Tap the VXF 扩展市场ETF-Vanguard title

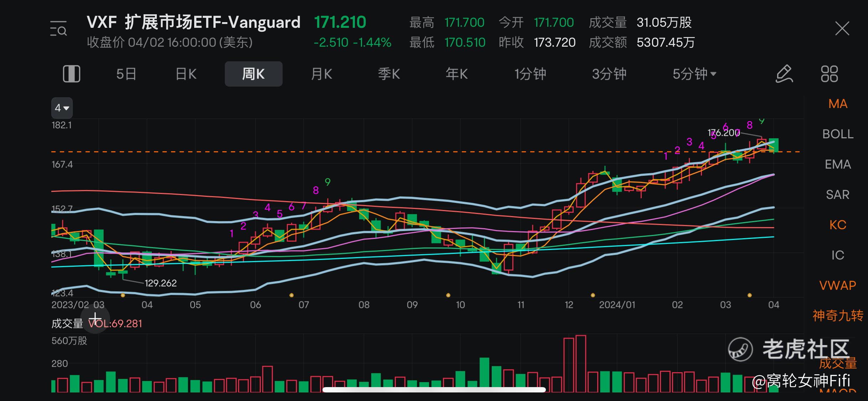click(193, 22)
